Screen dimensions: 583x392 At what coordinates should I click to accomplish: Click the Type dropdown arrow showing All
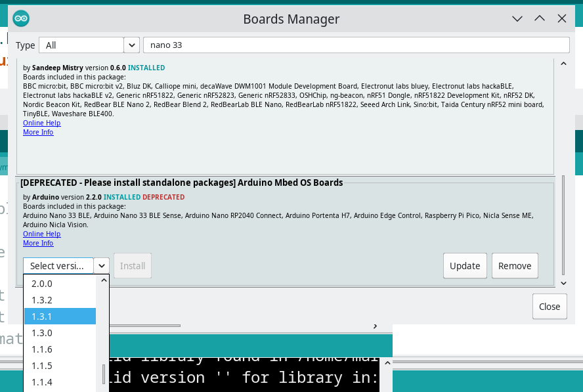click(x=131, y=45)
